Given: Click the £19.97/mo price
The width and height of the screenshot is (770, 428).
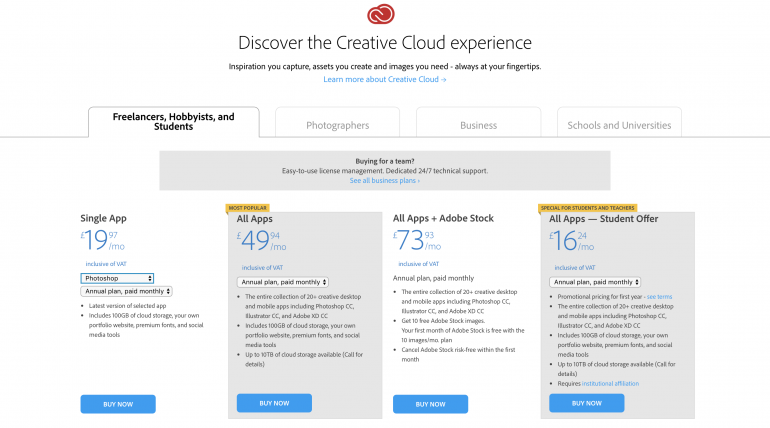Looking at the screenshot, I should click(103, 240).
